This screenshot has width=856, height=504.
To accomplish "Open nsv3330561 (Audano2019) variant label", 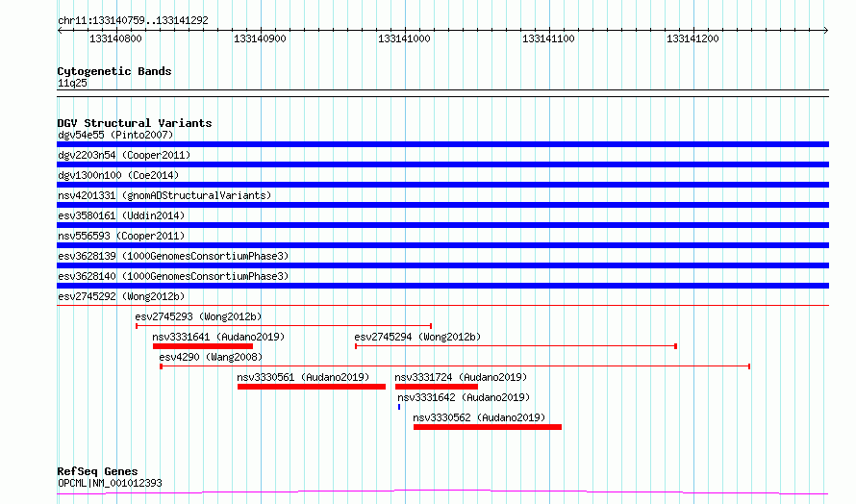I will (x=303, y=377).
